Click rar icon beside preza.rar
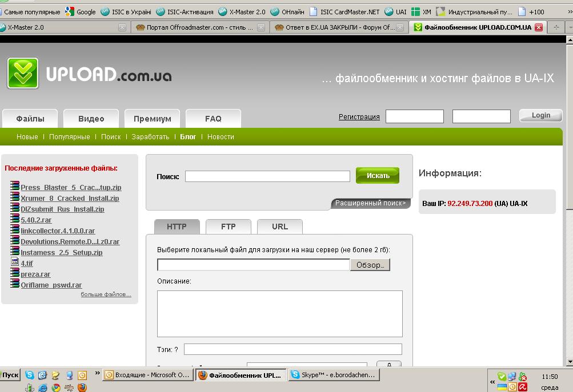Image resolution: width=573 pixels, height=392 pixels. (x=15, y=274)
